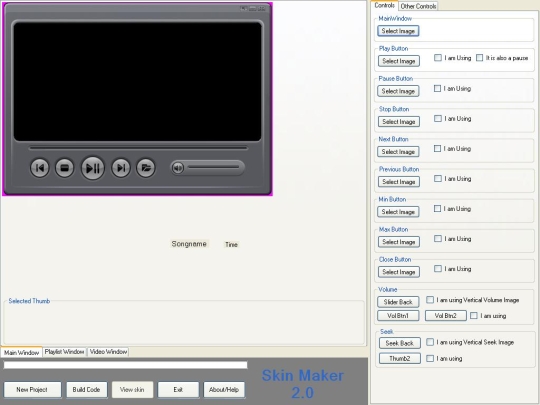Select Image for Previous Button
The image size is (540, 405).
click(399, 181)
